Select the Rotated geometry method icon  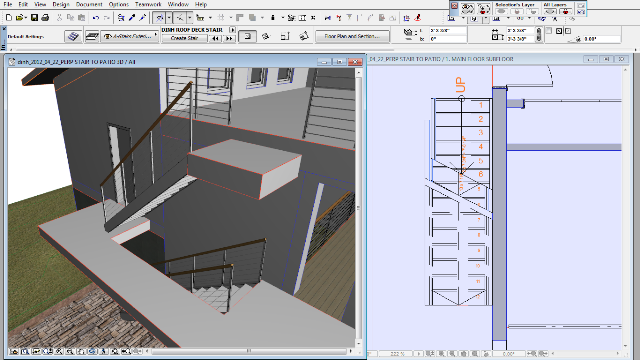click(266, 36)
